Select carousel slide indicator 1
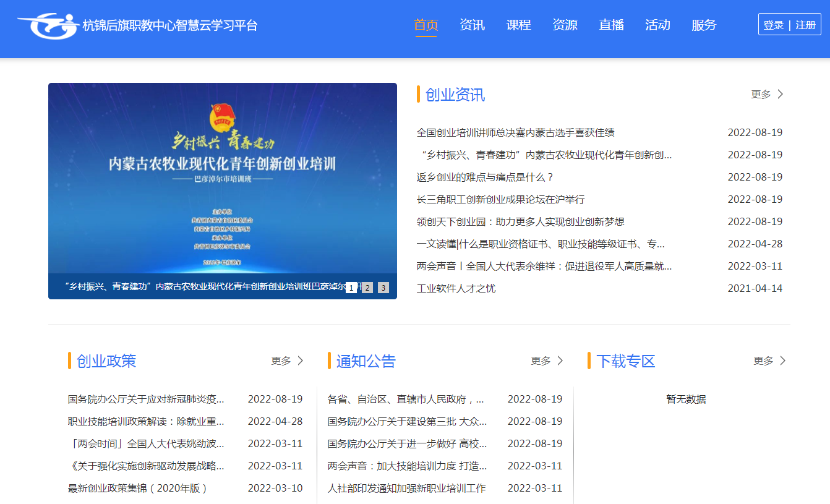 point(351,288)
